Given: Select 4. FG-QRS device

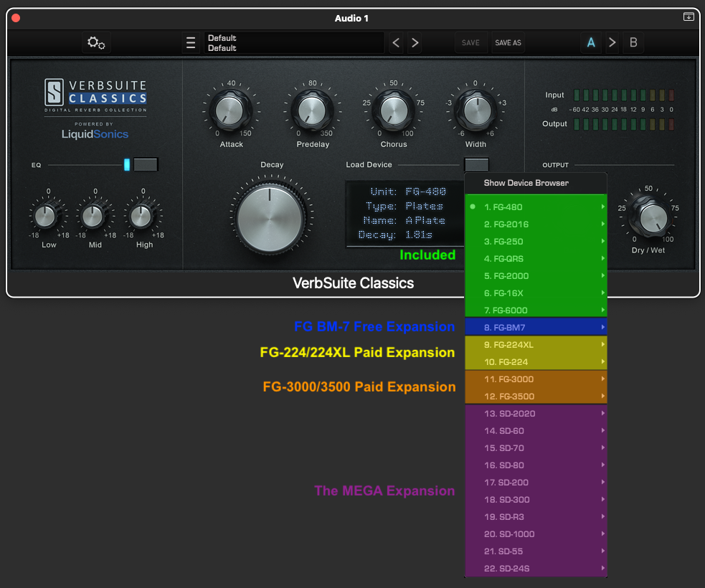Looking at the screenshot, I should point(536,258).
